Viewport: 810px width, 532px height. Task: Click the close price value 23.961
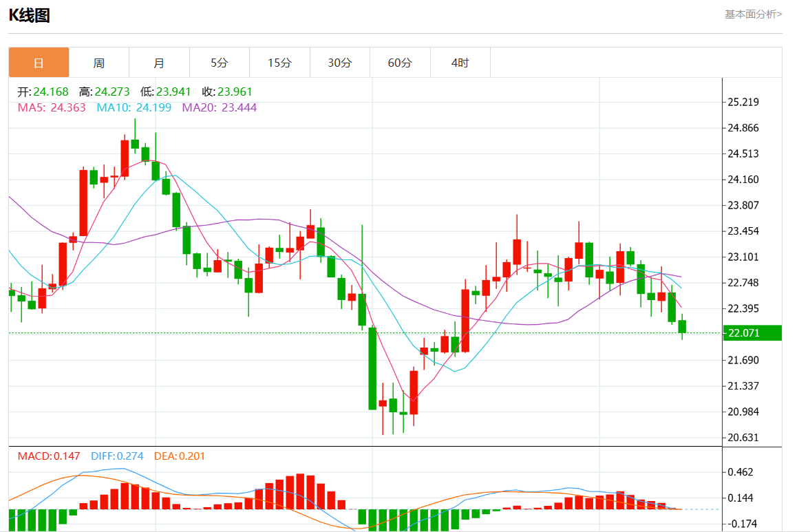(235, 92)
